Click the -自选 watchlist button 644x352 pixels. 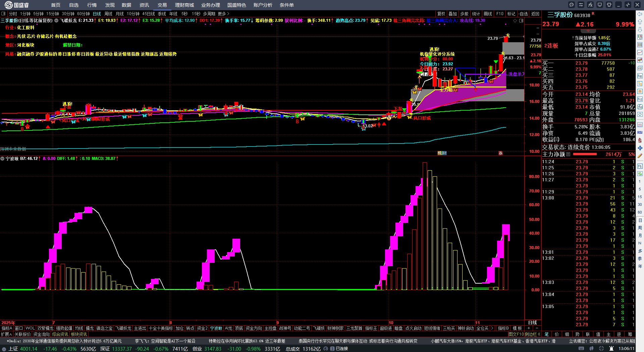[x=523, y=14]
